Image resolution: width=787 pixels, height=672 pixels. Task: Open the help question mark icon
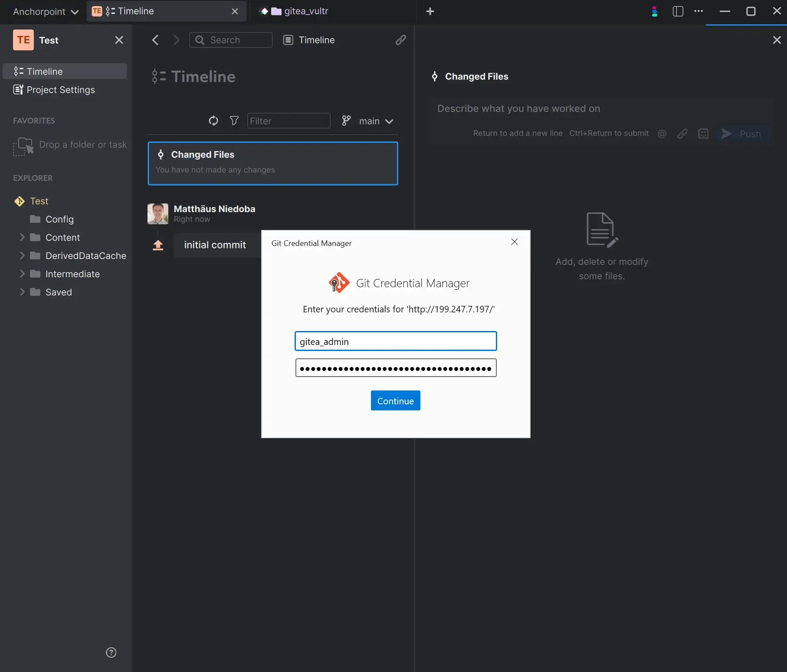(x=111, y=652)
